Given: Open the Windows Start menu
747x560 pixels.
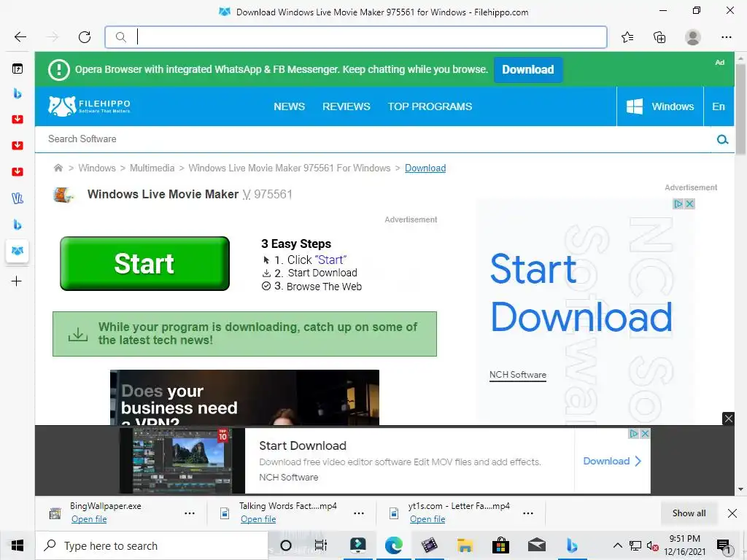Looking at the screenshot, I should (x=18, y=545).
